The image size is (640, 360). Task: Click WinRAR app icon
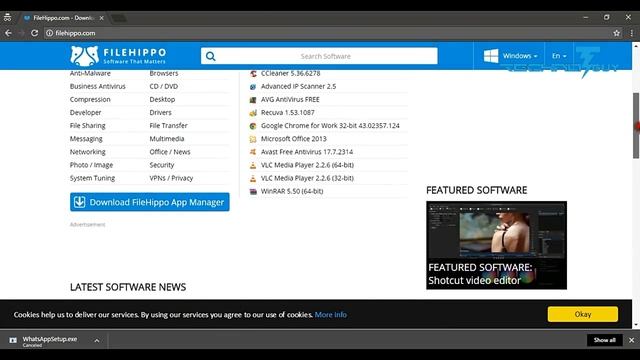(x=253, y=191)
